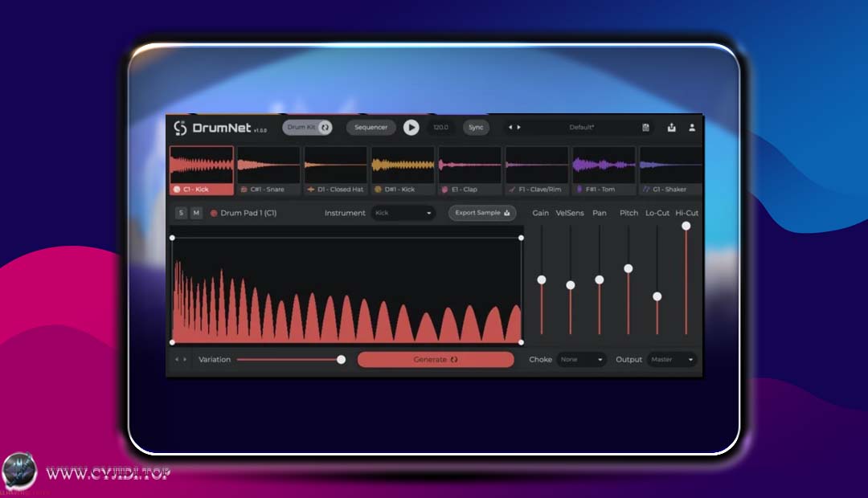Click the C1 Kick instrument icon
868x498 pixels.
click(x=177, y=190)
